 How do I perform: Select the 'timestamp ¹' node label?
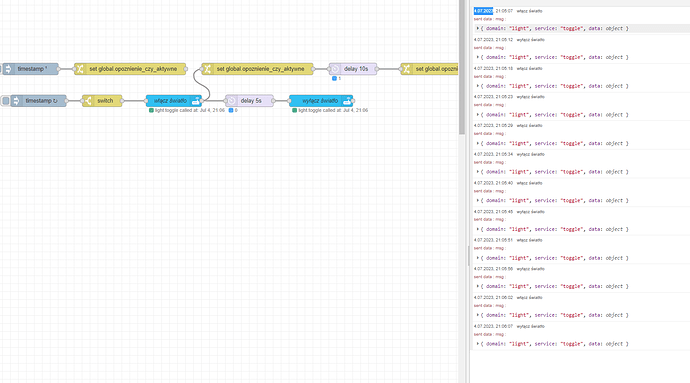tap(33, 69)
